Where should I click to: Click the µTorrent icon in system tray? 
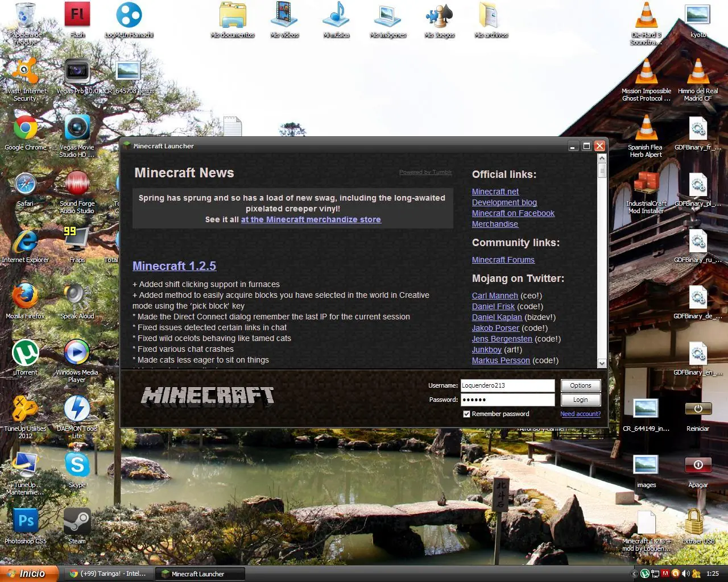pyautogui.click(x=645, y=573)
